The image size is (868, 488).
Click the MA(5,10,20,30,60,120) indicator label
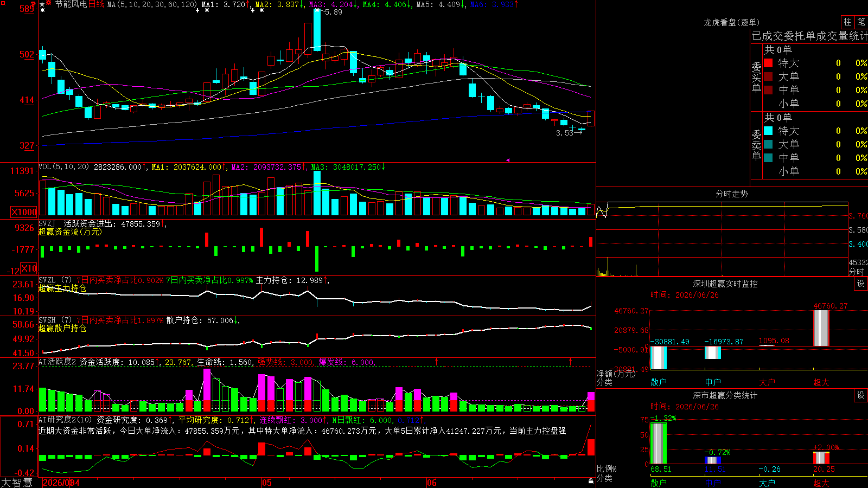[152, 4]
